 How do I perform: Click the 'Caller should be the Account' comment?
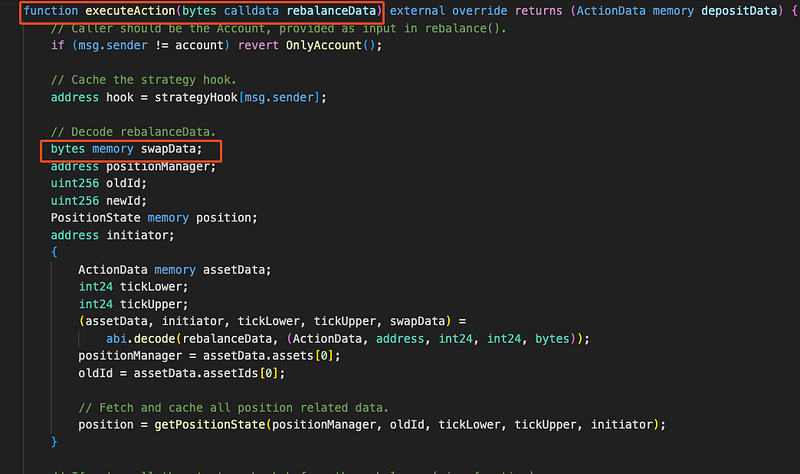(278, 28)
